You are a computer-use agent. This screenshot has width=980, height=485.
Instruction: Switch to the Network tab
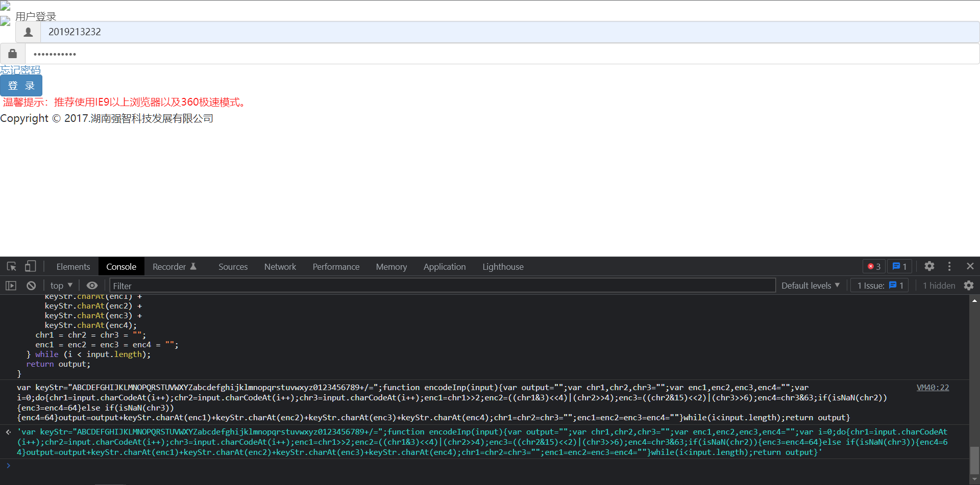280,266
